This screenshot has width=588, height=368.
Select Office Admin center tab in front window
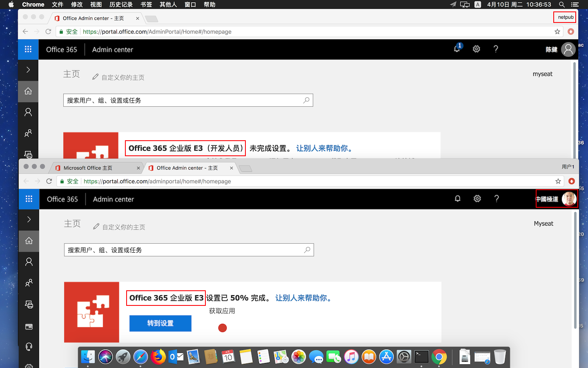(191, 168)
